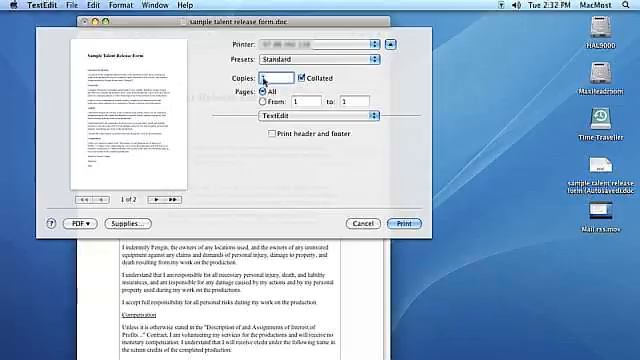Image resolution: width=640 pixels, height=360 pixels.
Task: Open the Format menu
Action: [121, 5]
